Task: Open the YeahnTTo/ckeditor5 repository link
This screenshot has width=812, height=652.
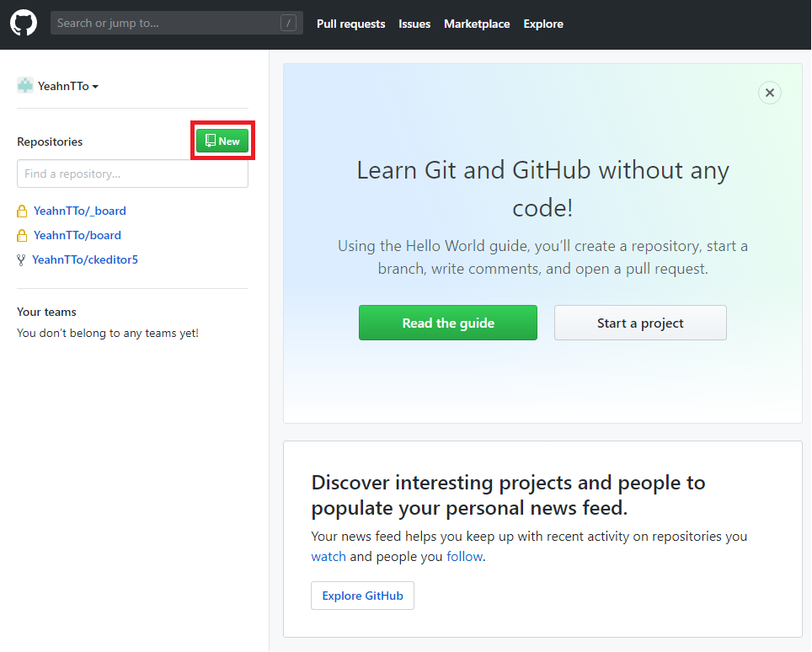Action: pyautogui.click(x=85, y=259)
